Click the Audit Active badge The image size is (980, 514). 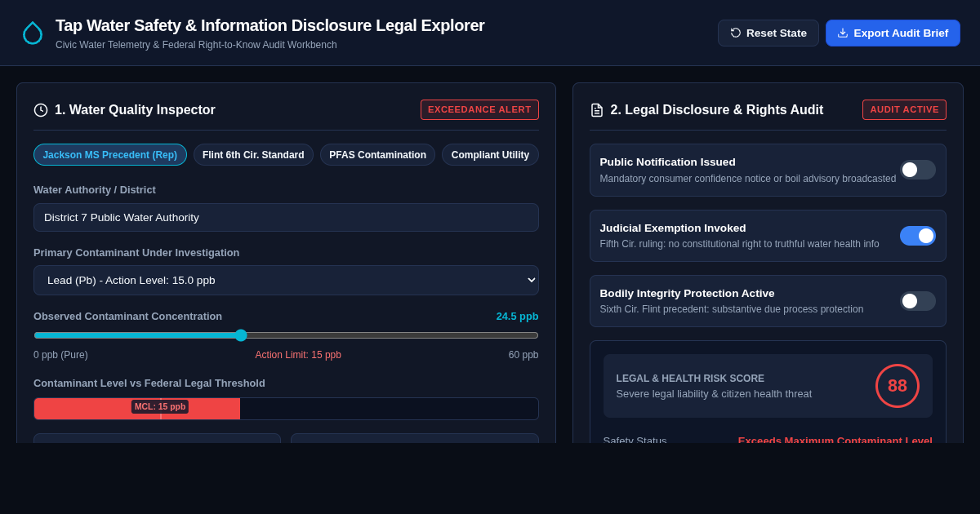(904, 109)
